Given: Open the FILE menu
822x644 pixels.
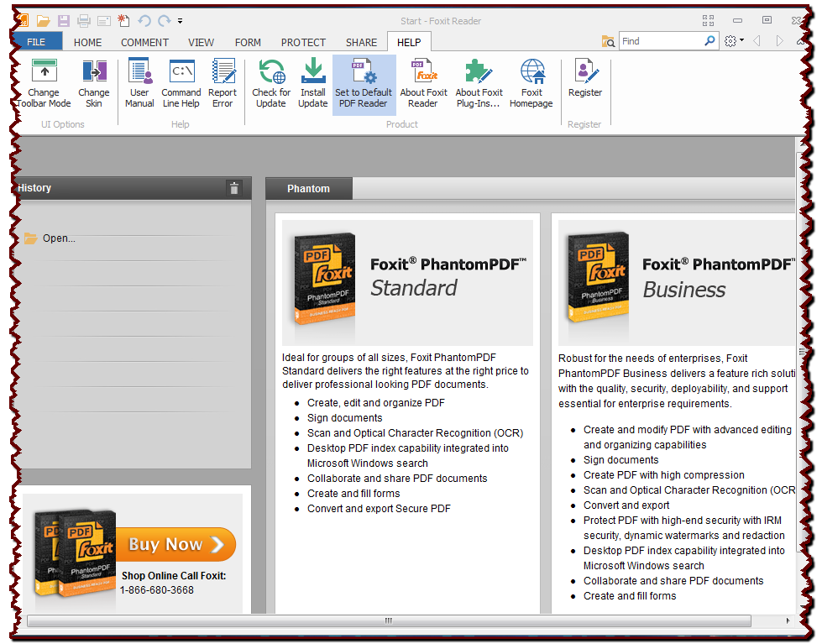Looking at the screenshot, I should coord(36,42).
